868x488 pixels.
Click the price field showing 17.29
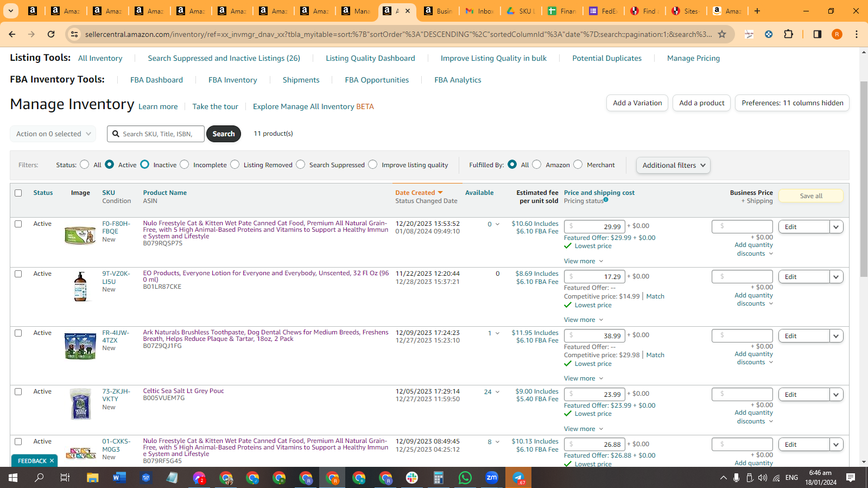(595, 277)
